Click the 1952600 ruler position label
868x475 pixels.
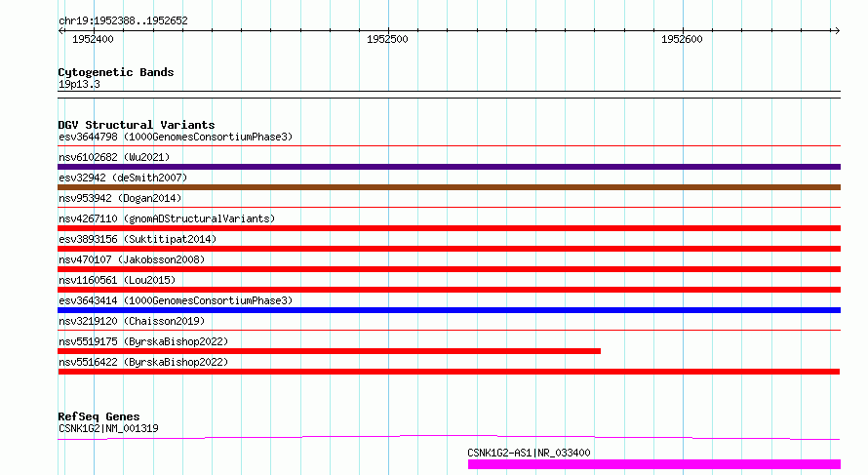(x=682, y=39)
